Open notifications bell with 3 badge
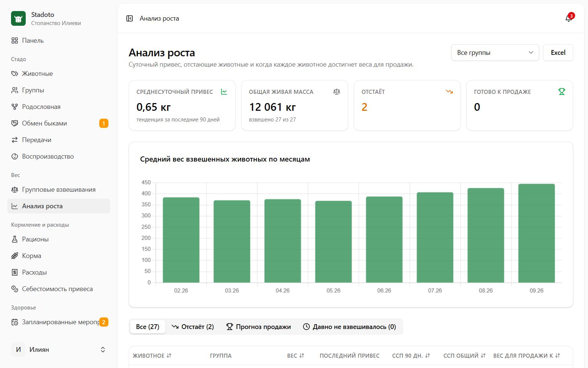This screenshot has width=588, height=368. [569, 18]
